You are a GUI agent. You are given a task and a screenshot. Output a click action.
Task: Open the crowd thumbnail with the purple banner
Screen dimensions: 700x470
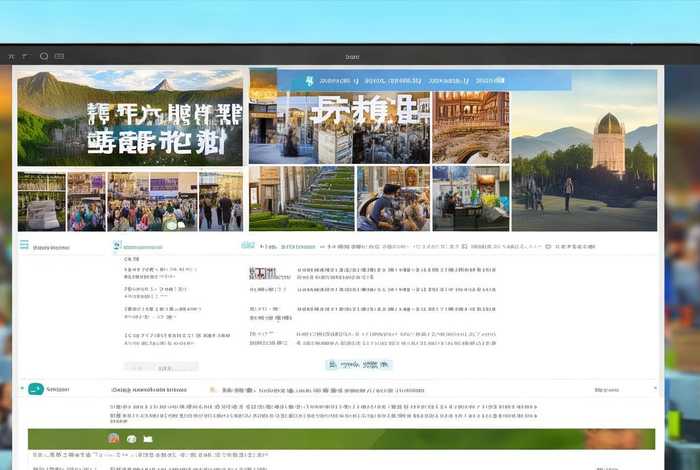(x=152, y=201)
